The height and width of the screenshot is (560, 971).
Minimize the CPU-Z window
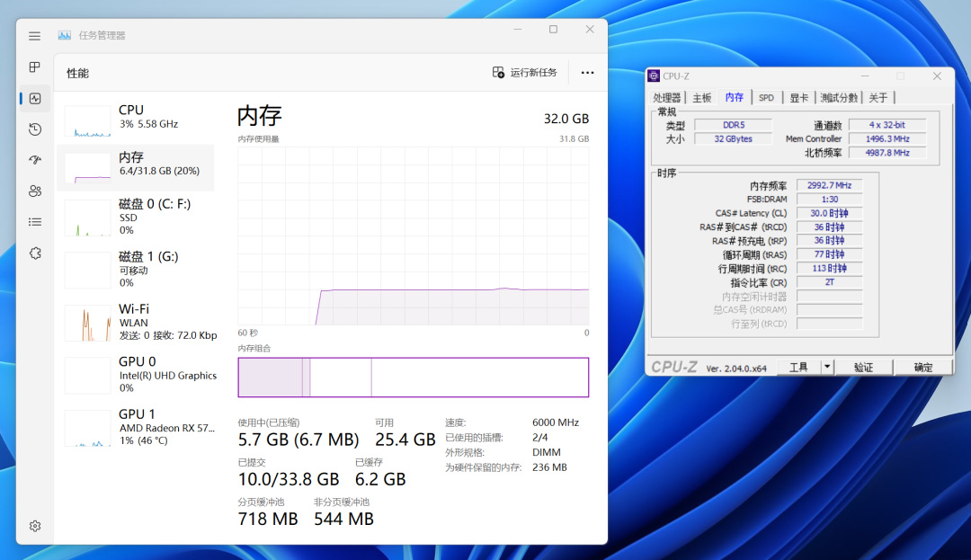coord(865,76)
